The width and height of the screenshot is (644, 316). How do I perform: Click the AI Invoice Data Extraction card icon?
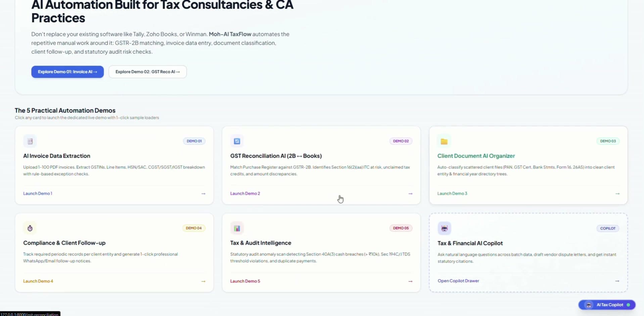30,141
